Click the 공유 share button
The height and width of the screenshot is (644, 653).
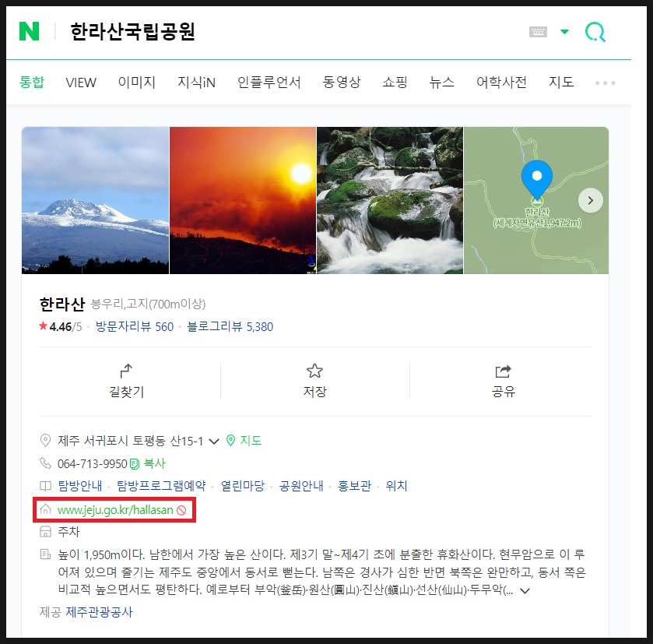click(504, 381)
